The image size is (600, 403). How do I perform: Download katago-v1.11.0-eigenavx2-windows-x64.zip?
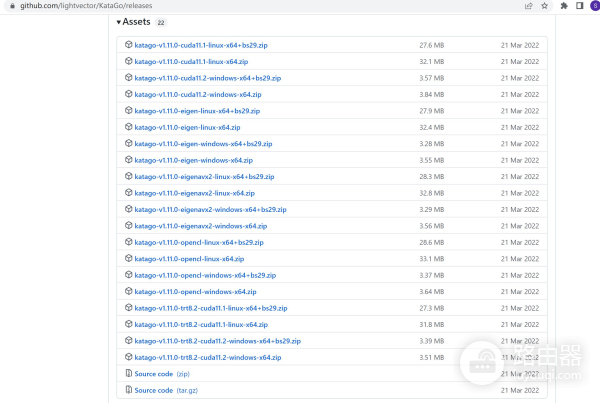coord(194,225)
